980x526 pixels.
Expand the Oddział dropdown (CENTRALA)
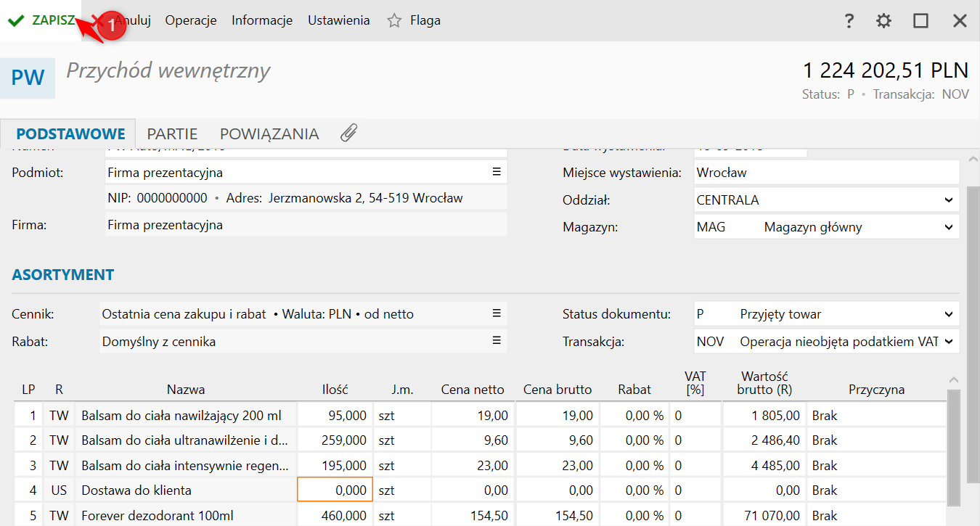point(948,200)
